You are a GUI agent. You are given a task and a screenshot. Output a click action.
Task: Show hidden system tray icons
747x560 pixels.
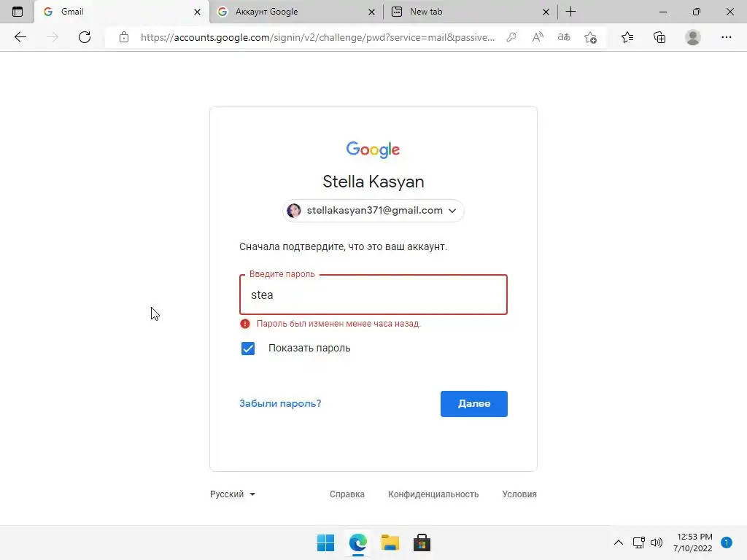click(x=619, y=542)
